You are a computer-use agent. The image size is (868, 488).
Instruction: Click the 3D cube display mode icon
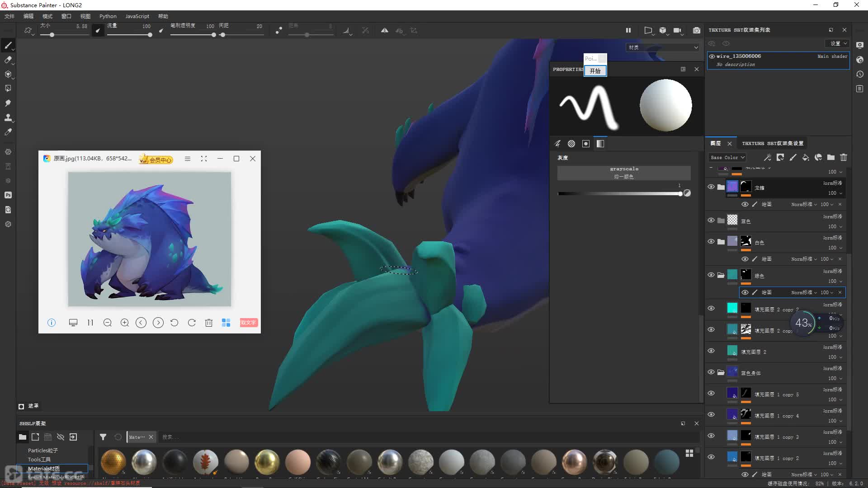(663, 30)
